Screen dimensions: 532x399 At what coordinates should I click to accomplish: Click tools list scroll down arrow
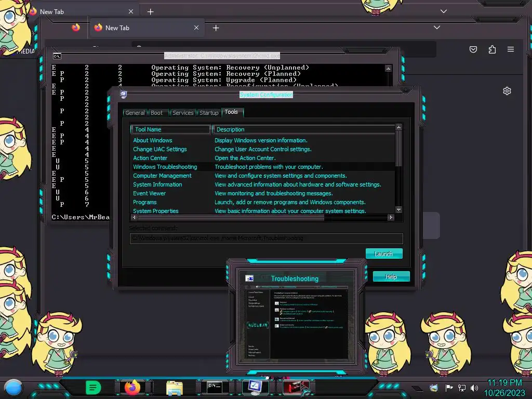[398, 210]
